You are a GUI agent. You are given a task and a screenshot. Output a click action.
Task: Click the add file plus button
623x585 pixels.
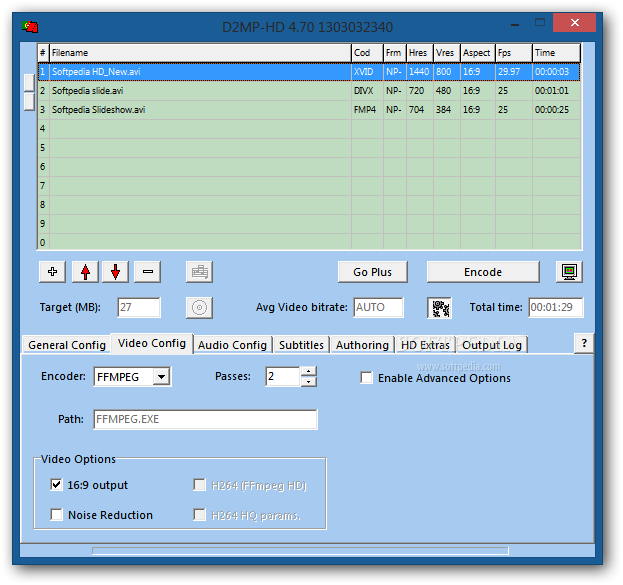click(x=52, y=272)
